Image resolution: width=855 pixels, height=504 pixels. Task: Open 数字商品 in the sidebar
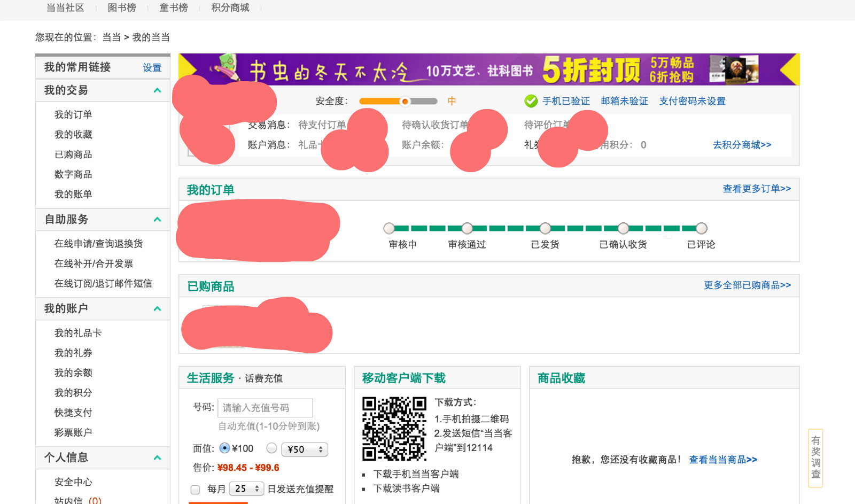pyautogui.click(x=73, y=174)
